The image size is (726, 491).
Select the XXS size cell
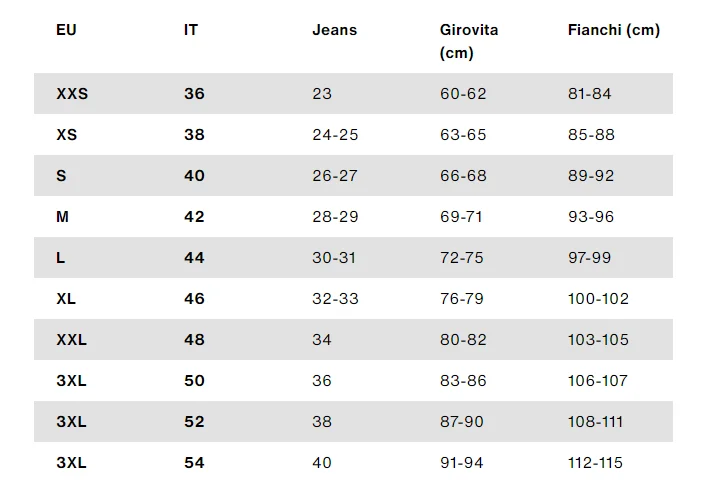(x=72, y=94)
